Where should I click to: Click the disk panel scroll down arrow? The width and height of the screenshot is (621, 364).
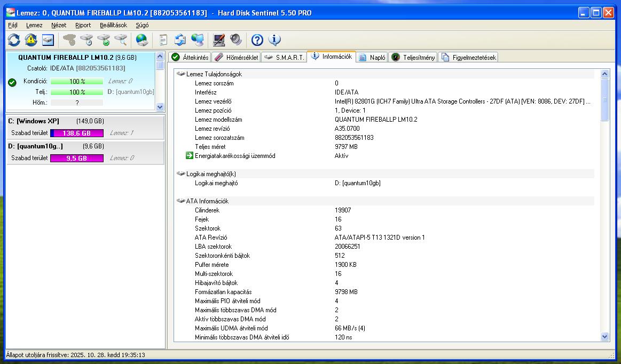point(160,107)
